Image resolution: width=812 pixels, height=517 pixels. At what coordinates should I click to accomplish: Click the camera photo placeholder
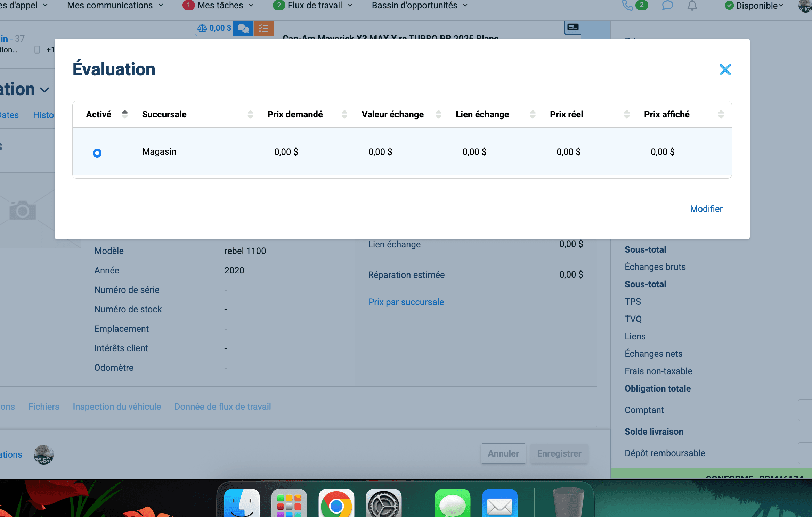pyautogui.click(x=23, y=210)
